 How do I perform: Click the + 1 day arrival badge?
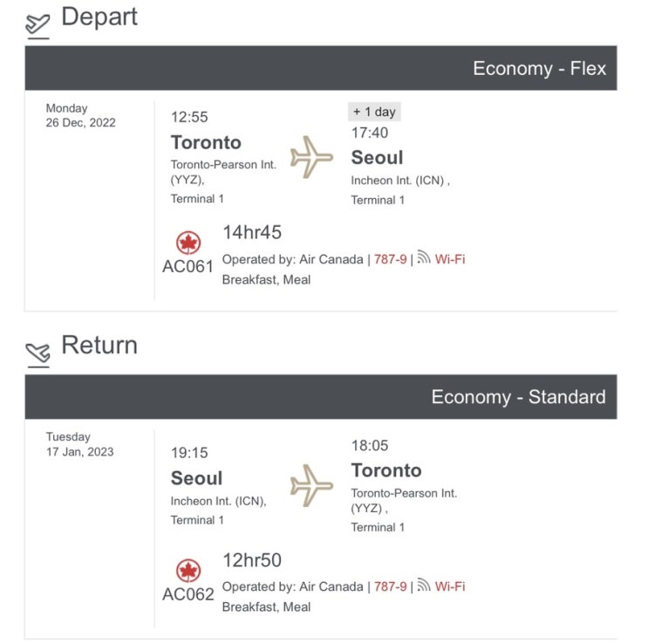pyautogui.click(x=374, y=112)
